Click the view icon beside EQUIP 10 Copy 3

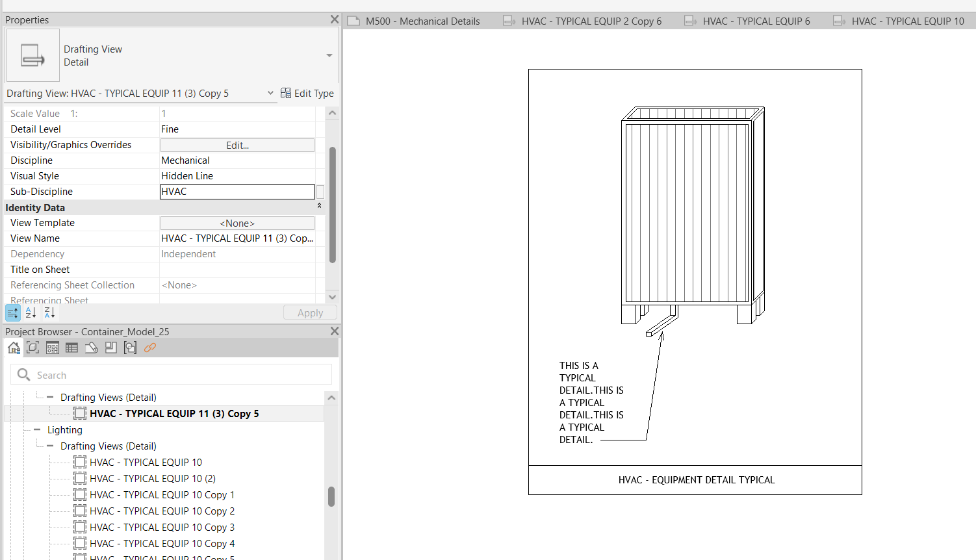click(x=80, y=527)
